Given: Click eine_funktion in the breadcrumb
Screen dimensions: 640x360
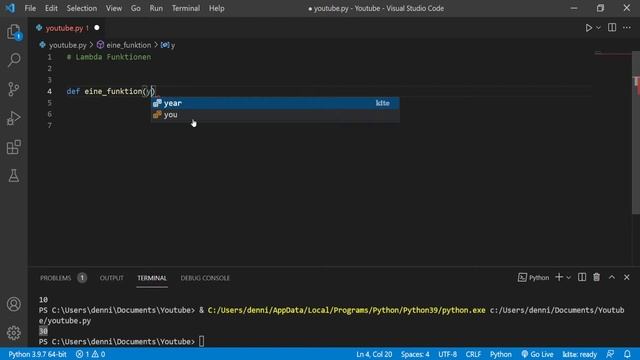Looking at the screenshot, I should (x=128, y=45).
